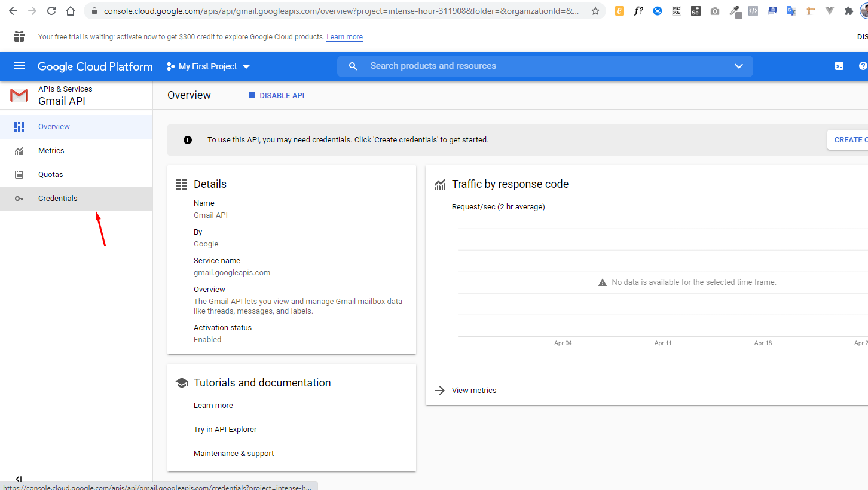Open Quotas from the sidebar icon
This screenshot has height=490, width=868.
[19, 174]
